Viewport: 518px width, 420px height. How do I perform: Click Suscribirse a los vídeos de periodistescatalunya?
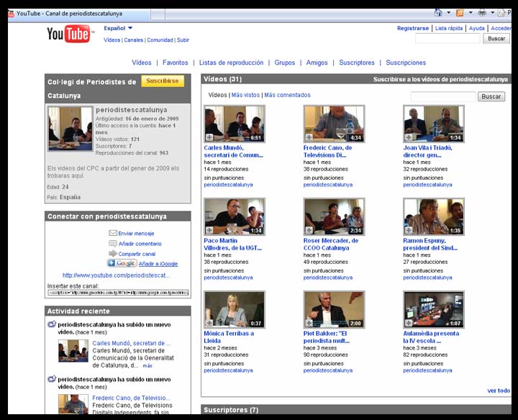point(440,79)
